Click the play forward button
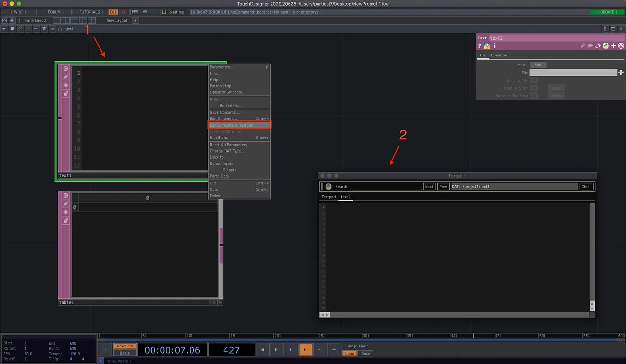The height and width of the screenshot is (364, 626). point(306,350)
